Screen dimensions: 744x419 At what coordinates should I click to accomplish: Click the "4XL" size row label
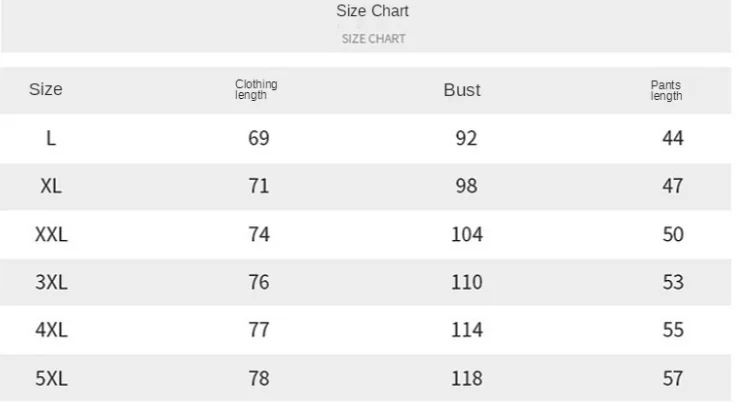51,330
